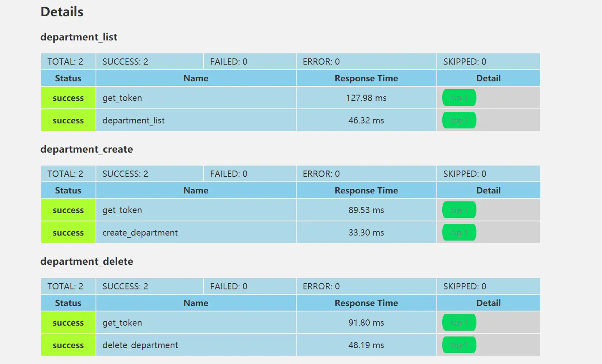Click TOTAL: 2 in department_list summary

click(x=68, y=61)
